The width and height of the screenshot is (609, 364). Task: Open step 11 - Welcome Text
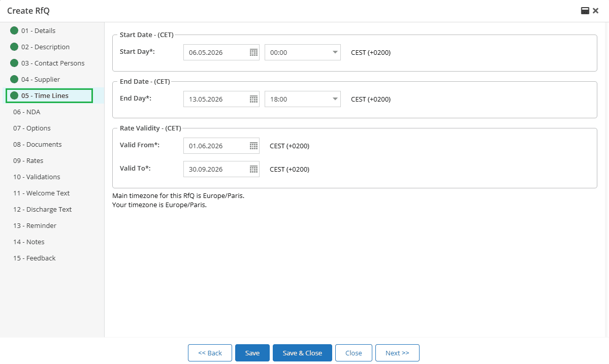(x=41, y=193)
